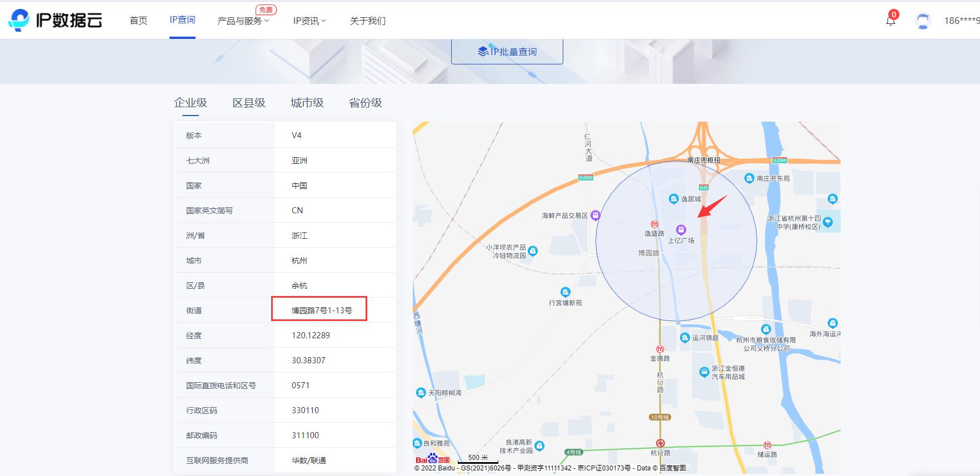Click the IP批量查询 button
This screenshot has width=980, height=476.
(x=507, y=52)
